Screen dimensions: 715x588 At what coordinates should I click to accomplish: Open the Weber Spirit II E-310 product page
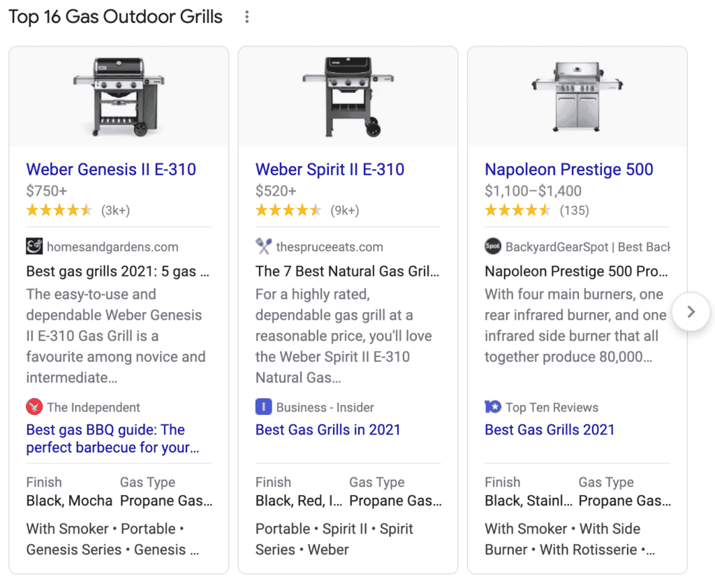(330, 170)
